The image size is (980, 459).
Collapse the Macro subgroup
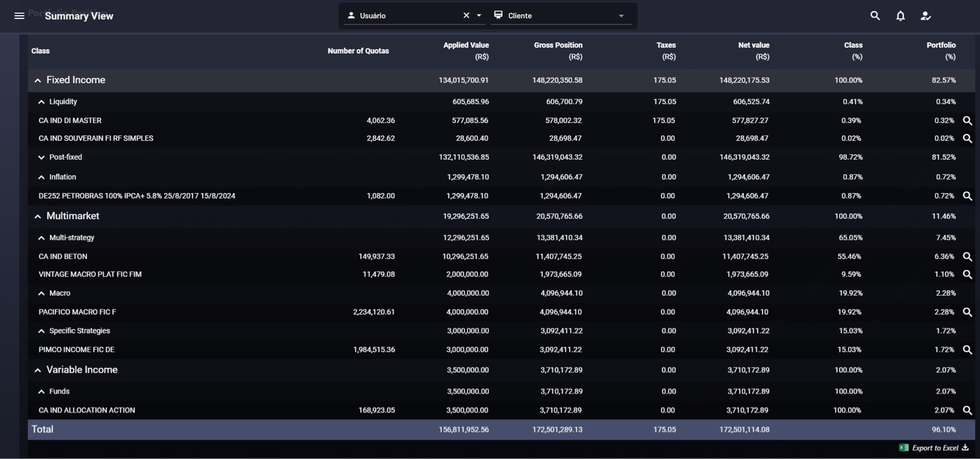tap(42, 293)
